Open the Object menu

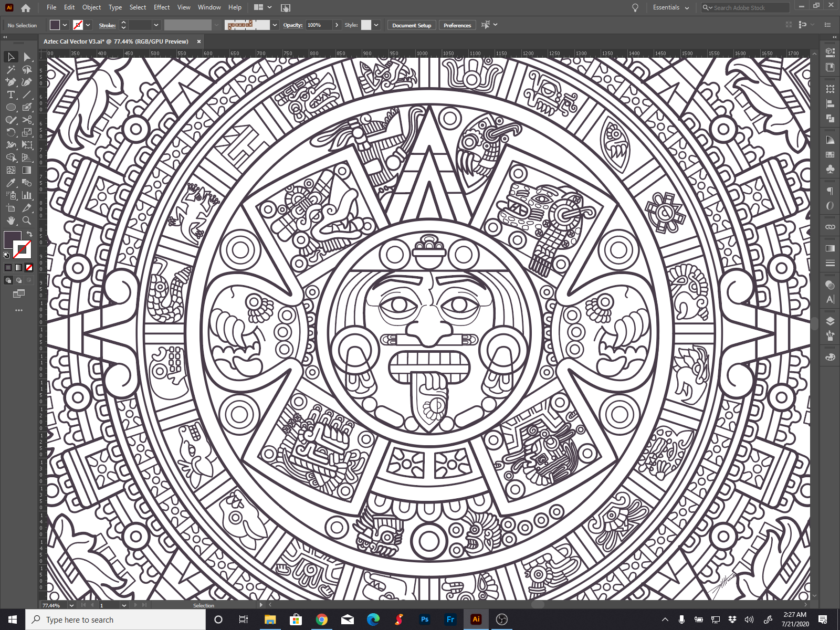point(91,7)
